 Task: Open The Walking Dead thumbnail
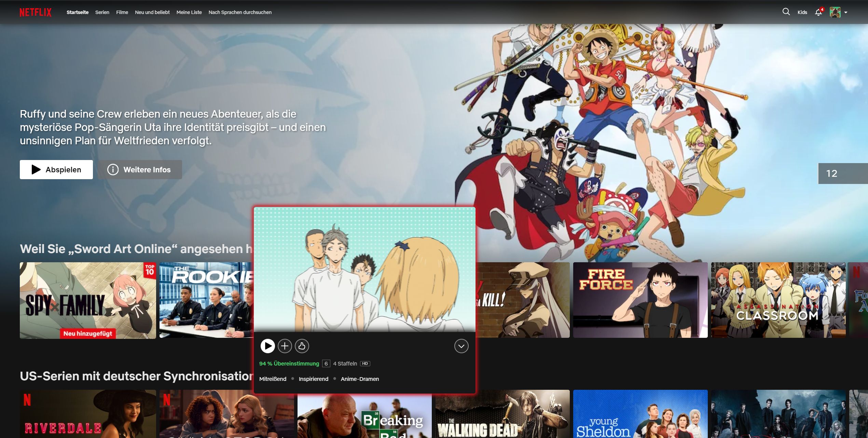tap(502, 414)
